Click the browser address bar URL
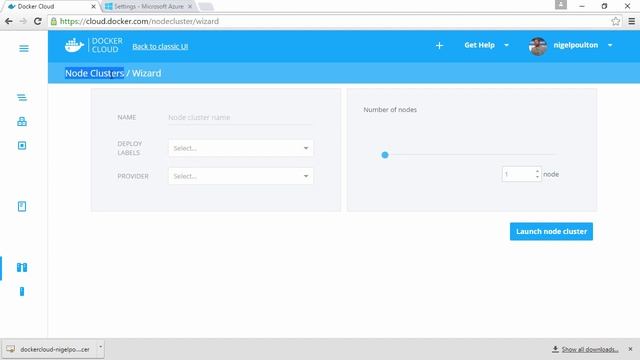640x360 pixels. click(x=139, y=21)
